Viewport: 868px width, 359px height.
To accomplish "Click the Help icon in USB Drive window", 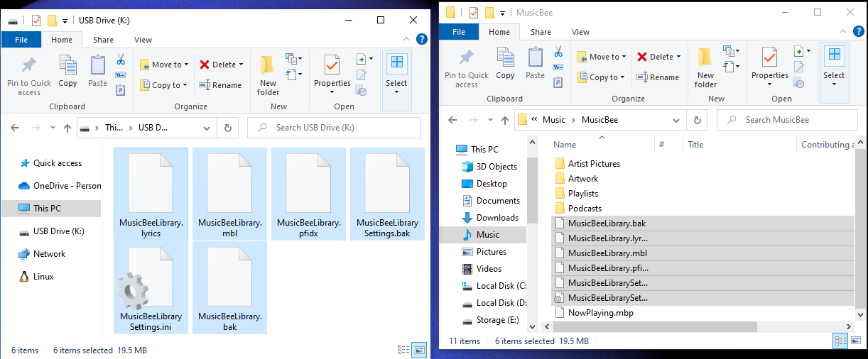I will (x=421, y=40).
